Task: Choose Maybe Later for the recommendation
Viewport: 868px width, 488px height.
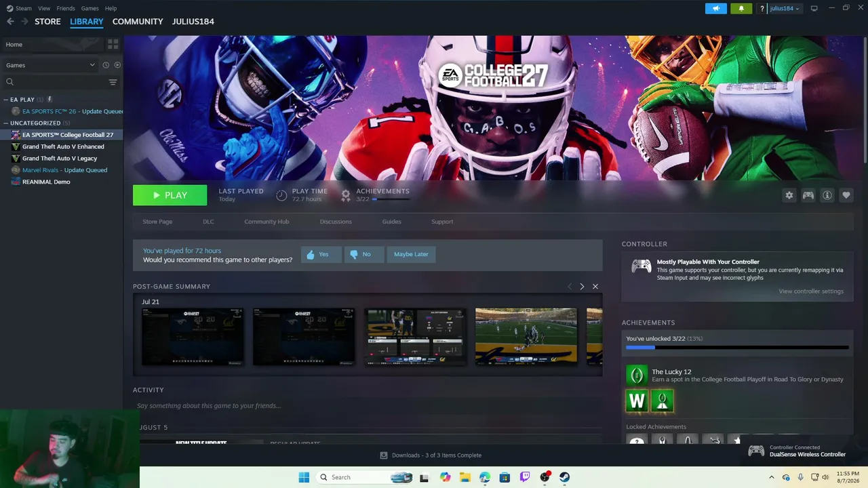Action: point(411,254)
